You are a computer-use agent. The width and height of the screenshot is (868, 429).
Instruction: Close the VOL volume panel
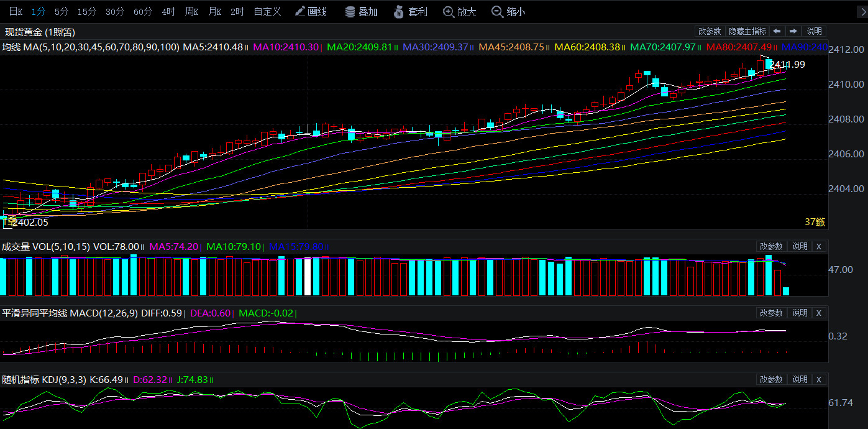[819, 246]
